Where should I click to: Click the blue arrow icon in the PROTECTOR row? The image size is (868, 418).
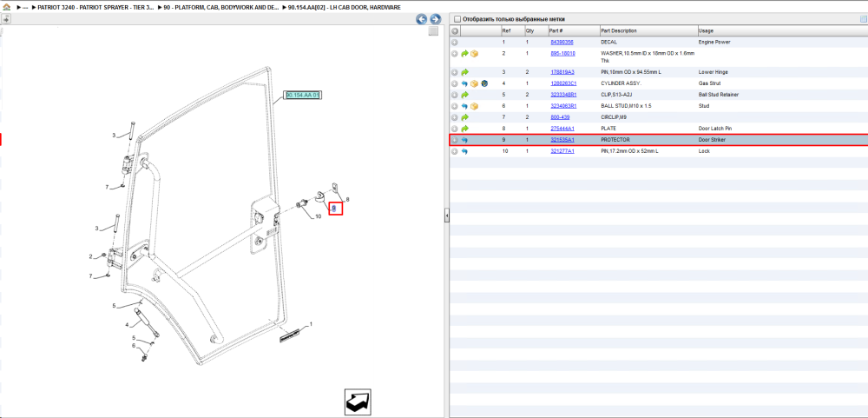pyautogui.click(x=464, y=140)
